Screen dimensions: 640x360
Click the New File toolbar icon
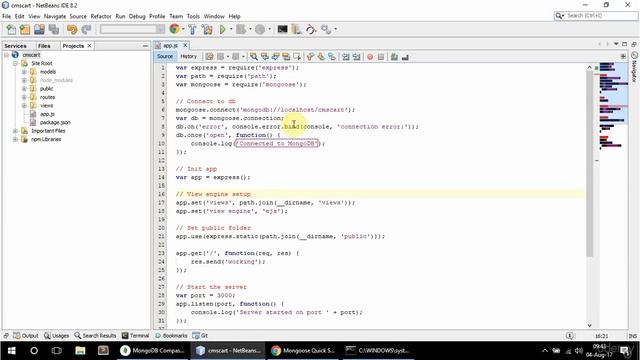click(x=11, y=29)
